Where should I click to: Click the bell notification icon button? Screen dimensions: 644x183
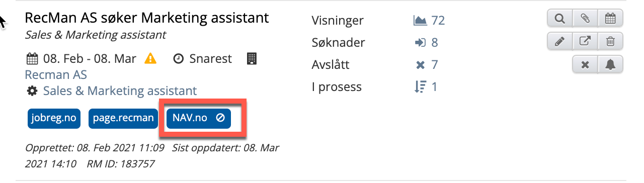tap(610, 64)
